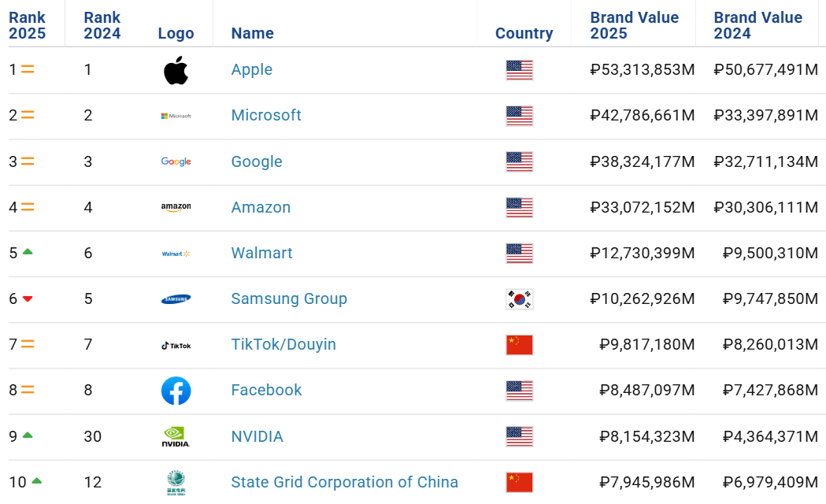Click the Amazon logo icon
The width and height of the screenshot is (826, 504).
(176, 207)
